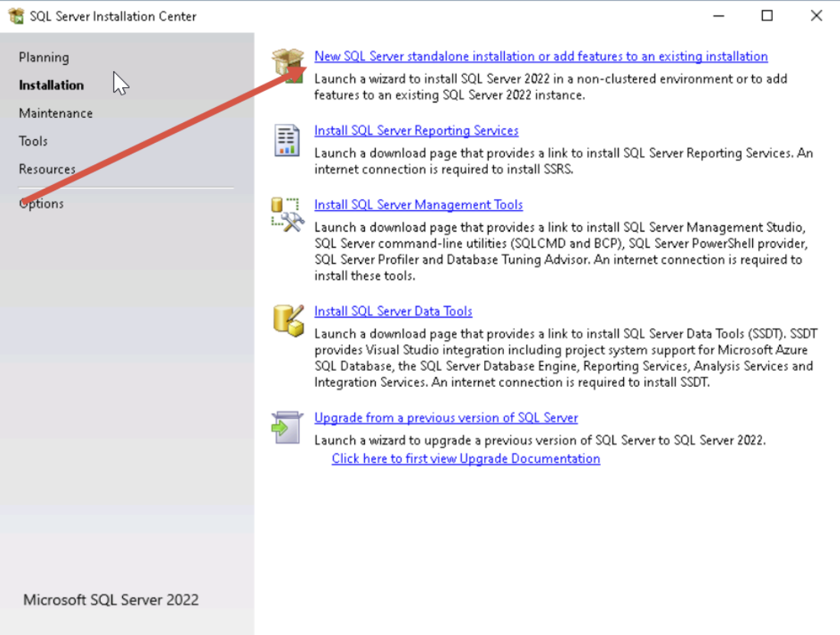The width and height of the screenshot is (840, 635).
Task: Close the SQL Server Installation Center
Action: (816, 16)
